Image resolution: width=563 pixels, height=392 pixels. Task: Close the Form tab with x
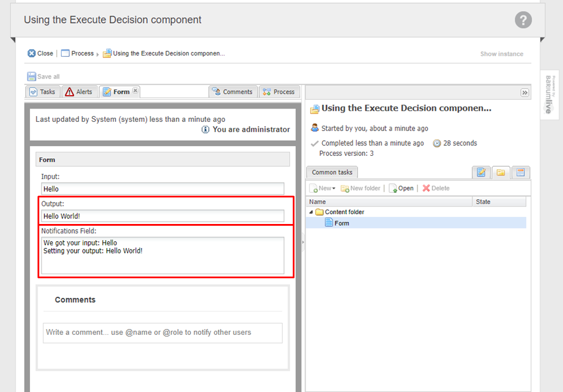tap(135, 91)
